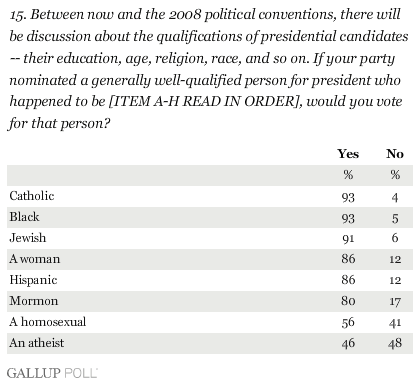Click the A woman row label

click(x=35, y=259)
